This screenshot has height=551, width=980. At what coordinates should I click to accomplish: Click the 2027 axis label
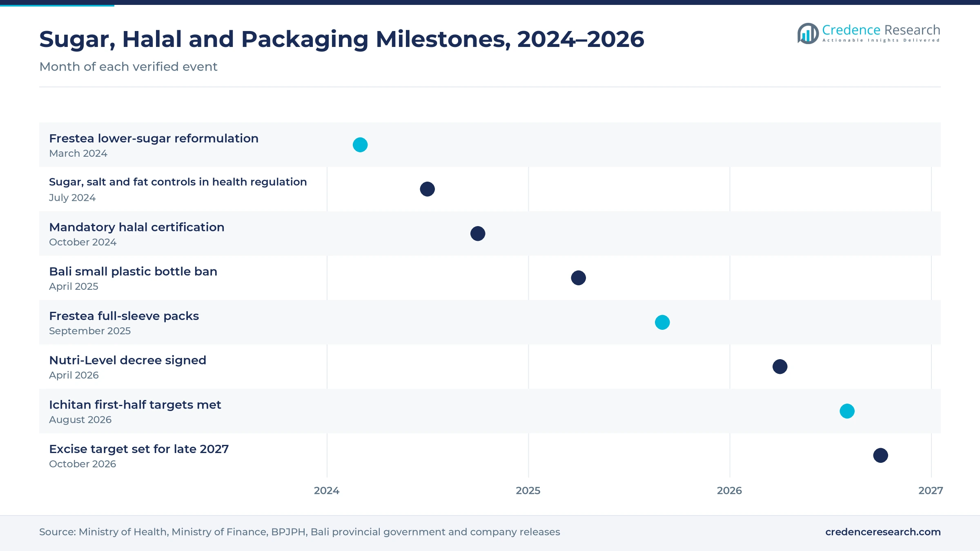[x=931, y=491]
